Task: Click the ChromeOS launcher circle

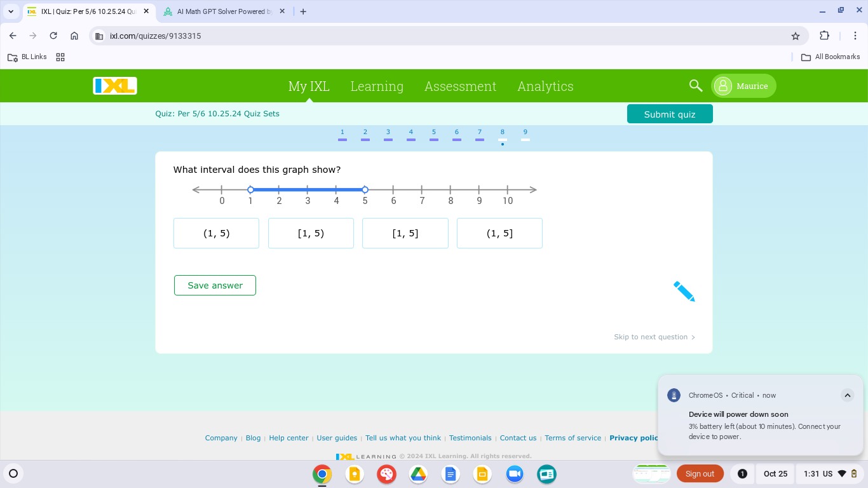Action: (13, 473)
